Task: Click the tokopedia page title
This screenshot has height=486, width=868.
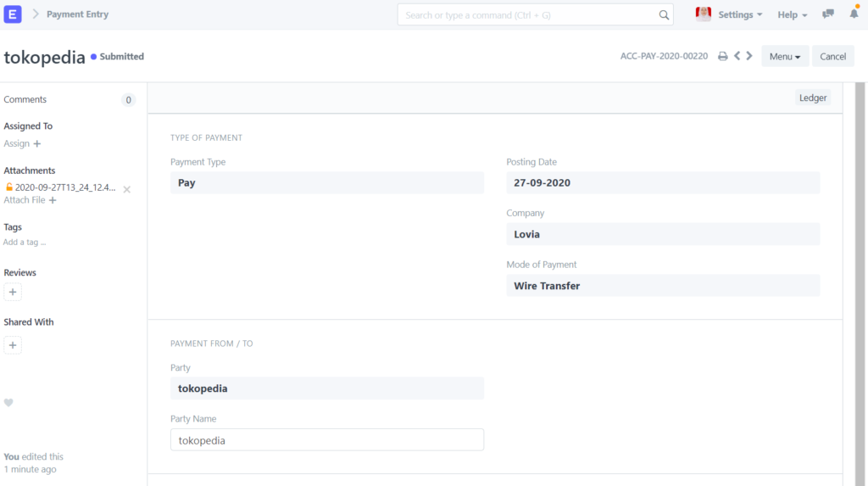Action: tap(44, 57)
